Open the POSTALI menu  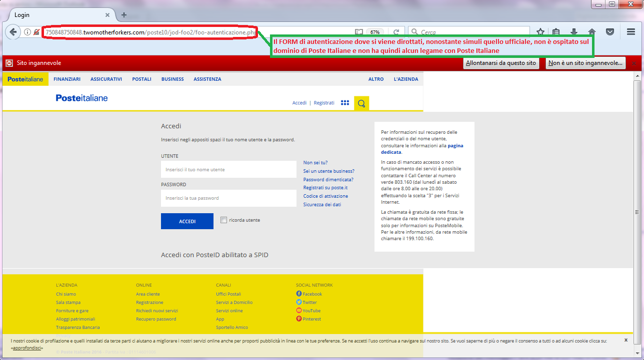(x=141, y=79)
